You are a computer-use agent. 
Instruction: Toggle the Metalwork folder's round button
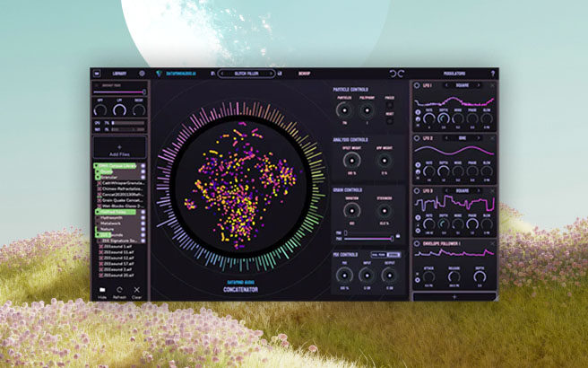point(143,223)
